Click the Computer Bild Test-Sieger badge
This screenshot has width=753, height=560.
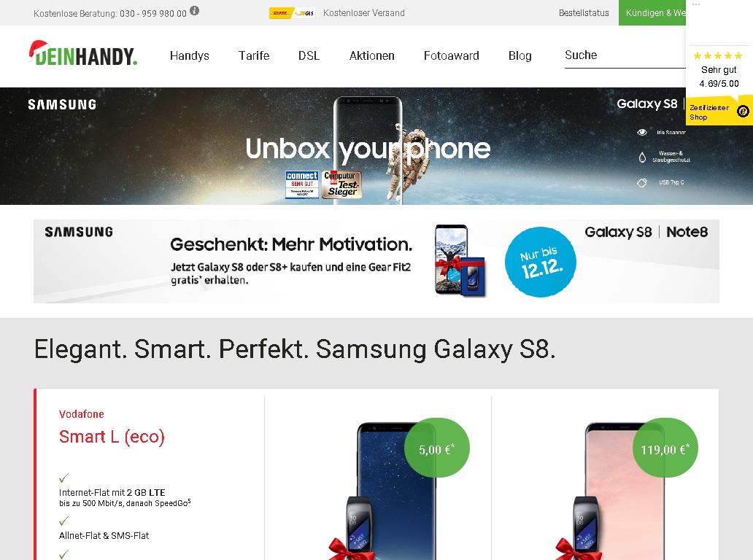point(341,184)
